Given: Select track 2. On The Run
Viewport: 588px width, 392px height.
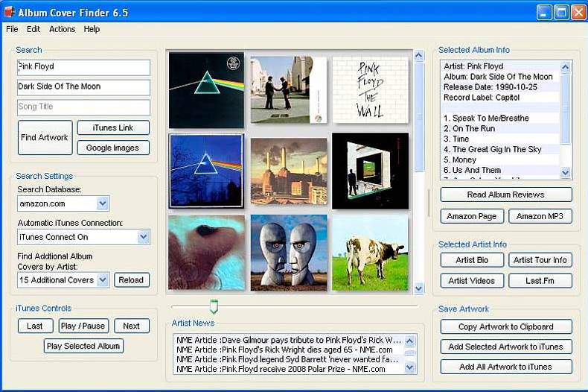Looking at the screenshot, I should click(x=501, y=128).
